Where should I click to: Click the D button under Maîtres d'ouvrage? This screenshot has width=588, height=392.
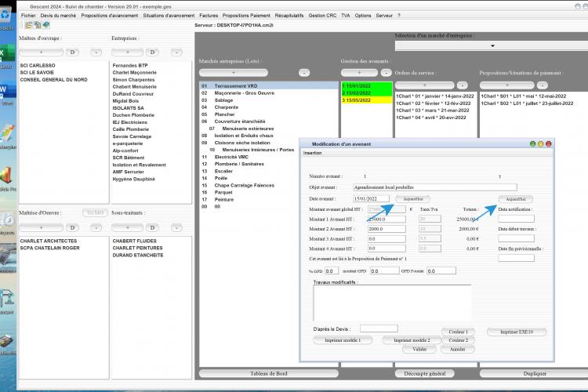72,53
